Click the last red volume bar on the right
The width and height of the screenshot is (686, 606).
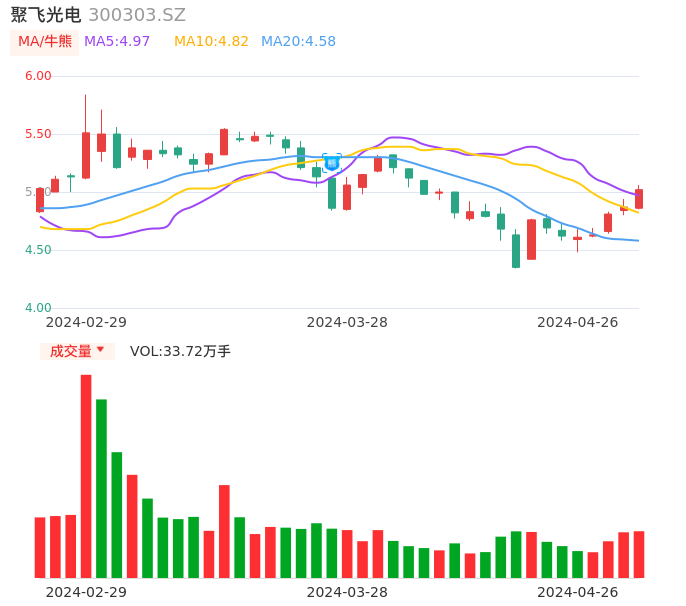coord(639,554)
